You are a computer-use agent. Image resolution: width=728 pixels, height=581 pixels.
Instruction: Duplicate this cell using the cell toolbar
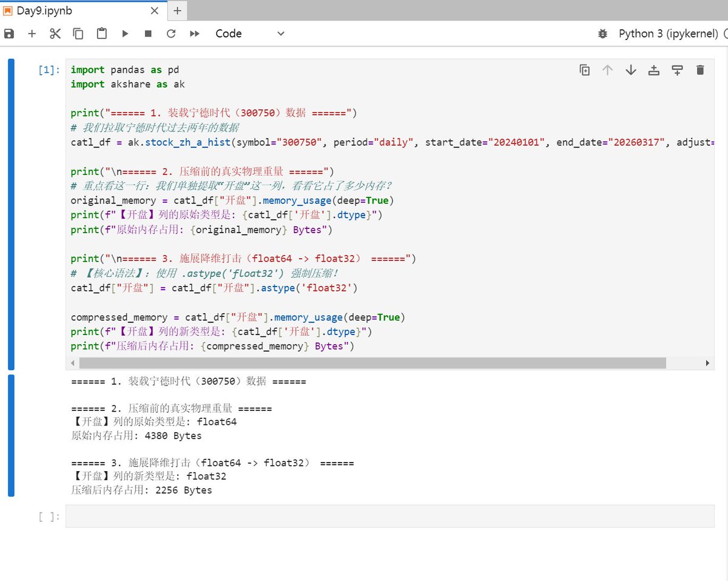click(x=585, y=70)
